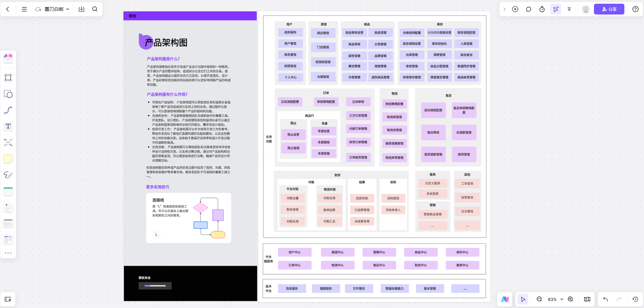This screenshot has width=644, height=308.
Task: Pick the sticky note tool
Action: [8, 159]
